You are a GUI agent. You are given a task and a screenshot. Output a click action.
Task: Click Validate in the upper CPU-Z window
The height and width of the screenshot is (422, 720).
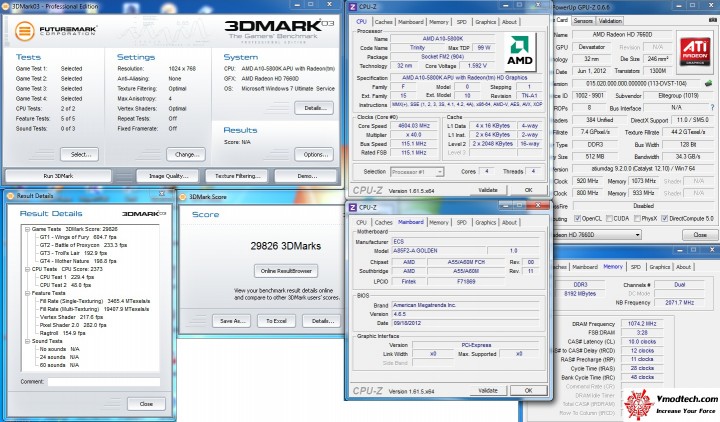488,190
